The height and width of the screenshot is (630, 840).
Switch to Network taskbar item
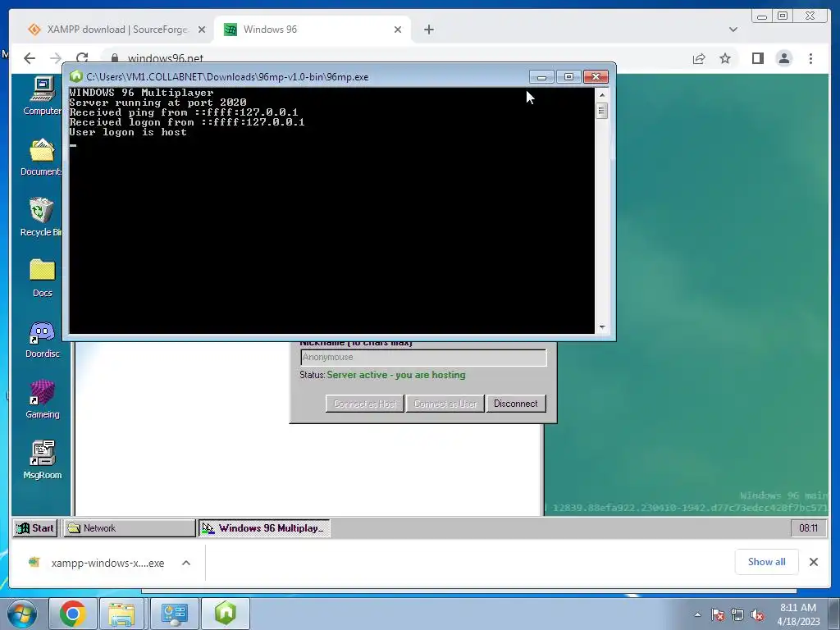(x=130, y=528)
